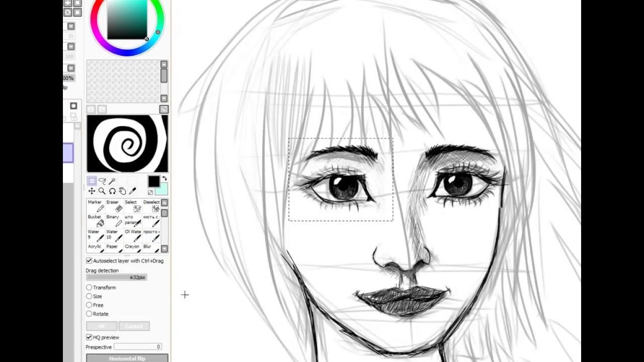644x362 pixels.
Task: Select the Move tool
Action: [92, 191]
